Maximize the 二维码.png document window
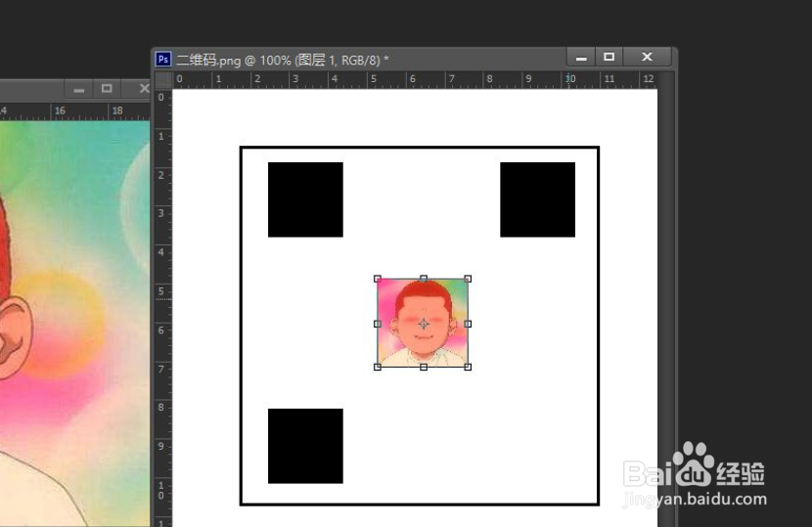The width and height of the screenshot is (812, 527). [609, 57]
